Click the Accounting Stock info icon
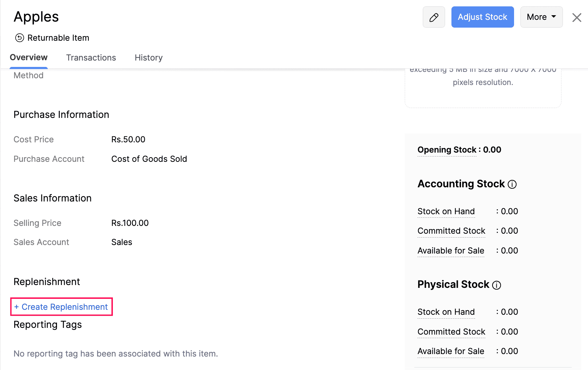 pos(512,184)
